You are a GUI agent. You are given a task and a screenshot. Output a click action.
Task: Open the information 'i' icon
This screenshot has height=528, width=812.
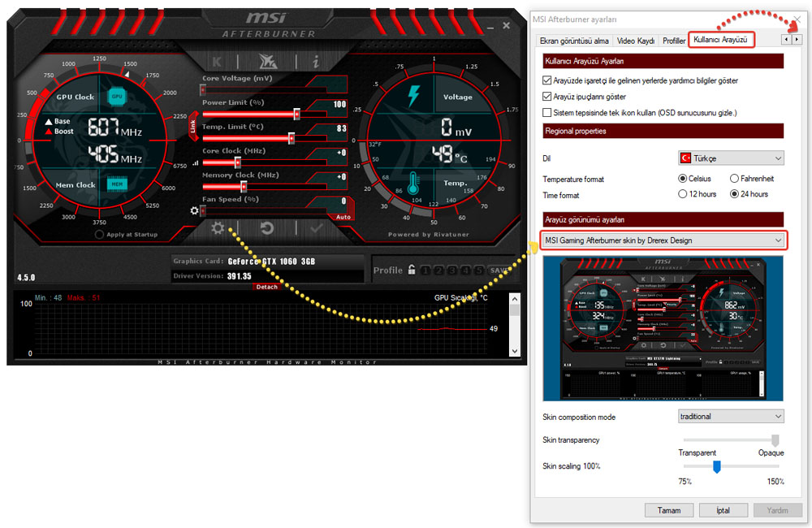pos(315,62)
